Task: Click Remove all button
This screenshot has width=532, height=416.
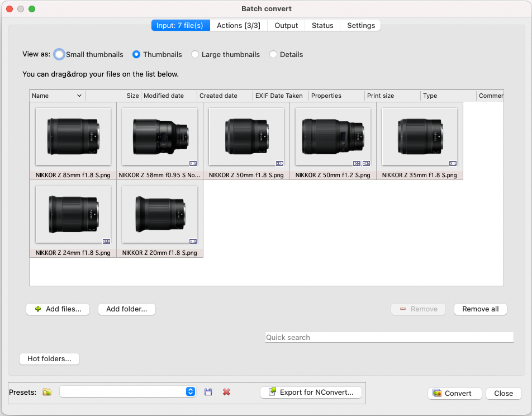Action: [x=480, y=309]
